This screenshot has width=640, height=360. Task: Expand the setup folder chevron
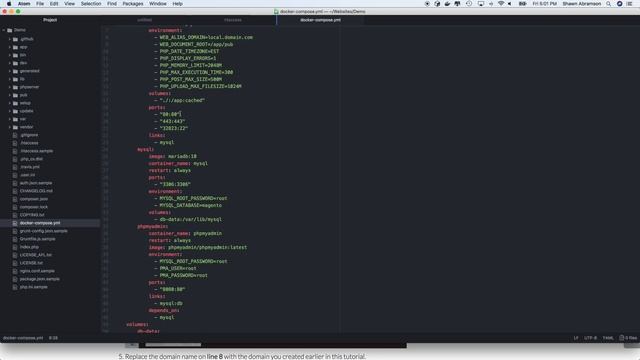(9, 103)
